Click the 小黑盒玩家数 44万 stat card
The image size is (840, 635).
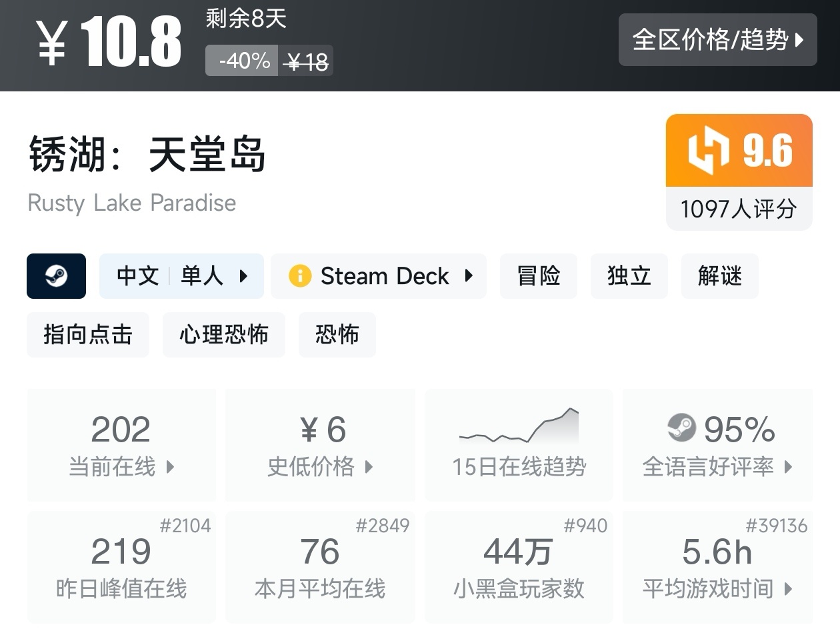[x=519, y=567]
